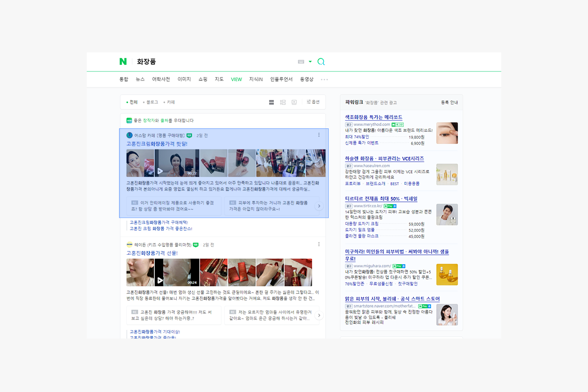The height and width of the screenshot is (392, 588).
Task: Open the 어스맘 카페 profile icon
Action: coord(129,135)
